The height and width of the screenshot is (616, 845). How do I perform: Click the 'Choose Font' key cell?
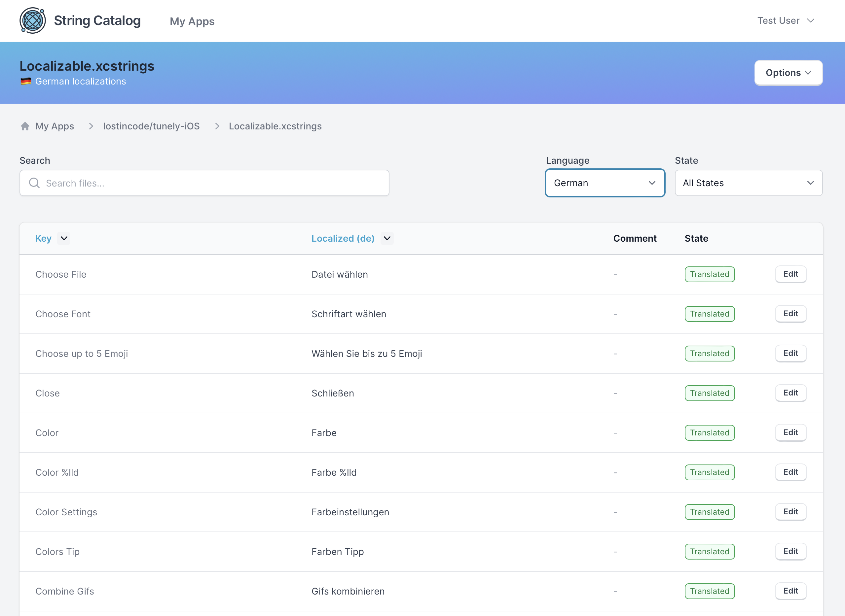(x=63, y=314)
